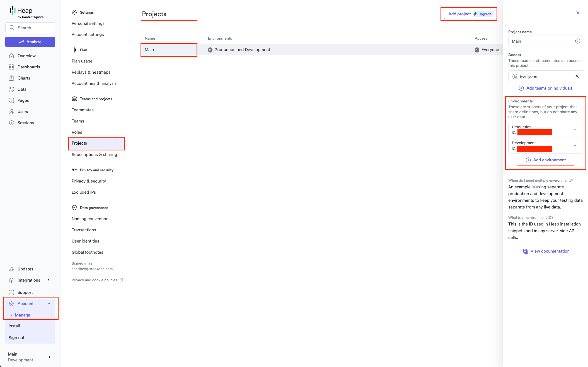The width and height of the screenshot is (588, 367).
Task: Click the Dashboards grid icon
Action: point(11,67)
